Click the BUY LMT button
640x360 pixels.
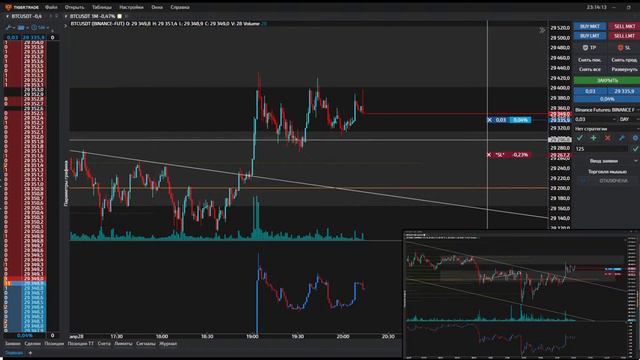(590, 36)
